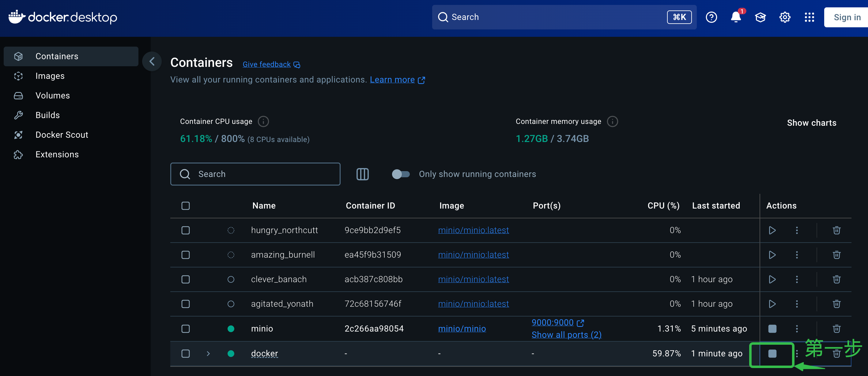868x376 pixels.
Task: Collapse the sidebar with the chevron button
Action: (152, 61)
